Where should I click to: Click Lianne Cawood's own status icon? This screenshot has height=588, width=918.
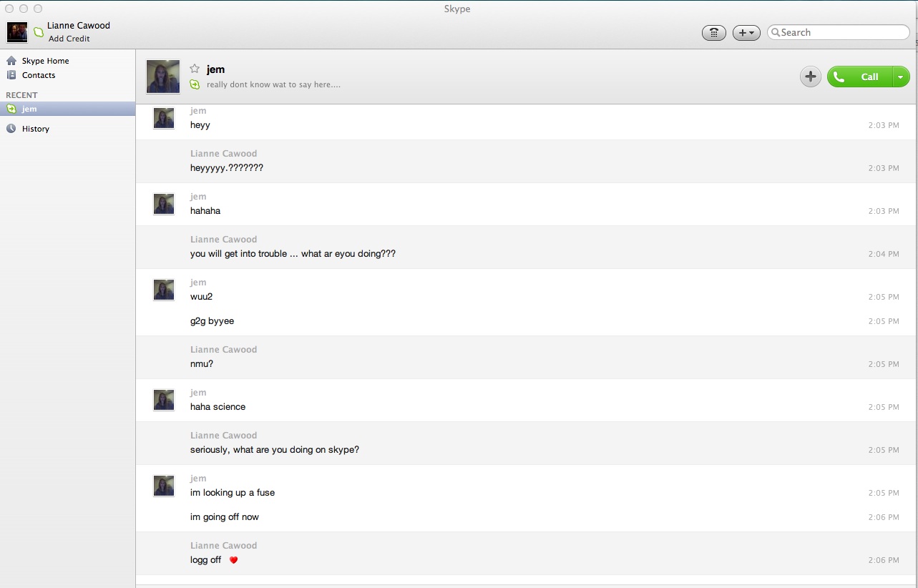(39, 32)
